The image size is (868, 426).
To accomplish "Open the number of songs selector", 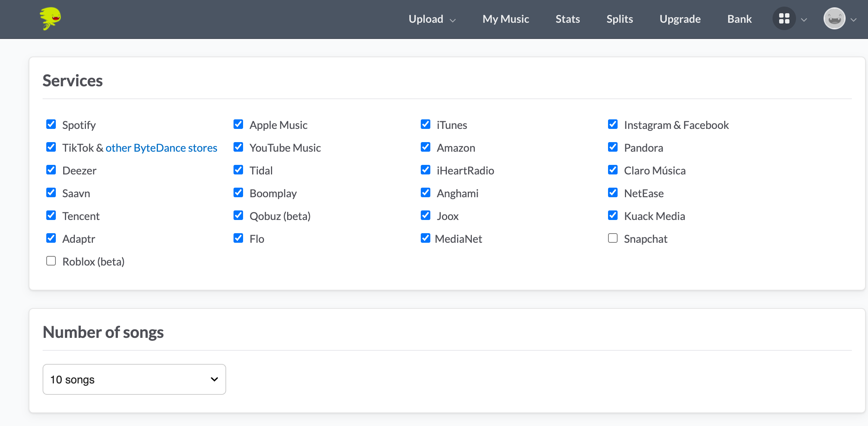I will click(134, 379).
